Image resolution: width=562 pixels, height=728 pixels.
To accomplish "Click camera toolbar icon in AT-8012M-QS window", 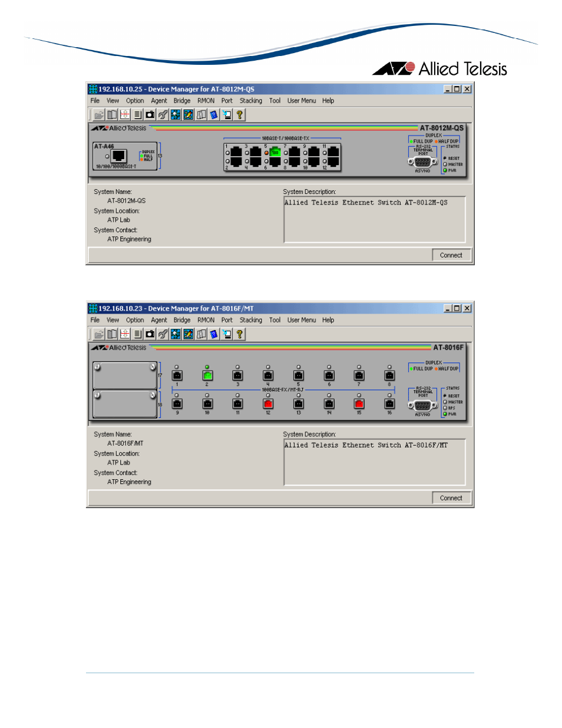I will click(x=150, y=115).
